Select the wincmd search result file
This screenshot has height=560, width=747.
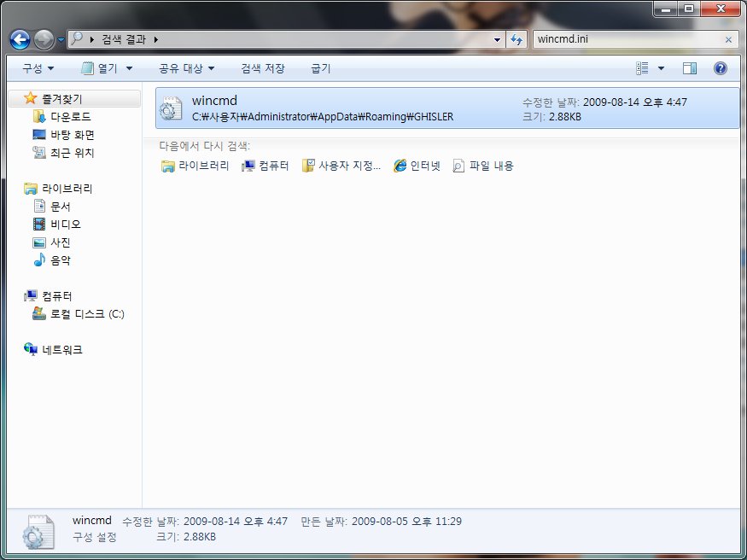(x=447, y=108)
